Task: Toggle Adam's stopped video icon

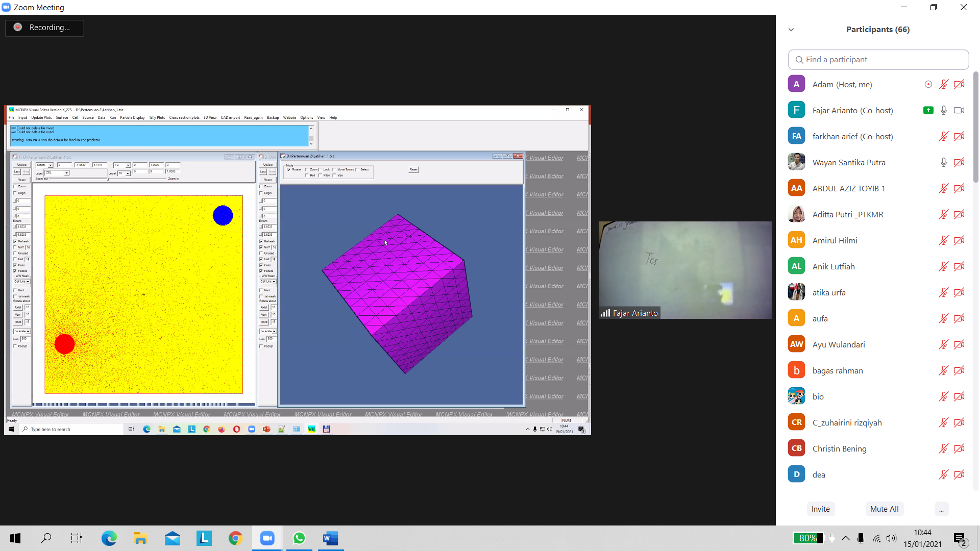Action: pos(959,84)
